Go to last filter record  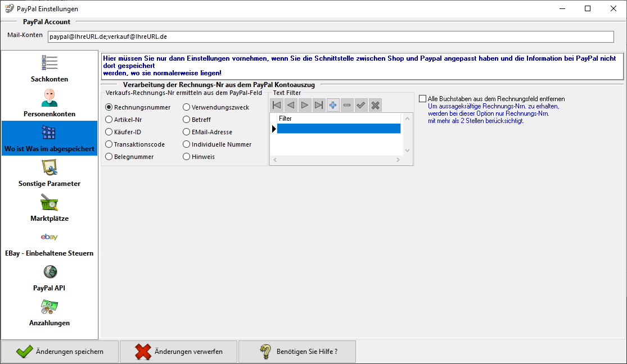click(319, 105)
